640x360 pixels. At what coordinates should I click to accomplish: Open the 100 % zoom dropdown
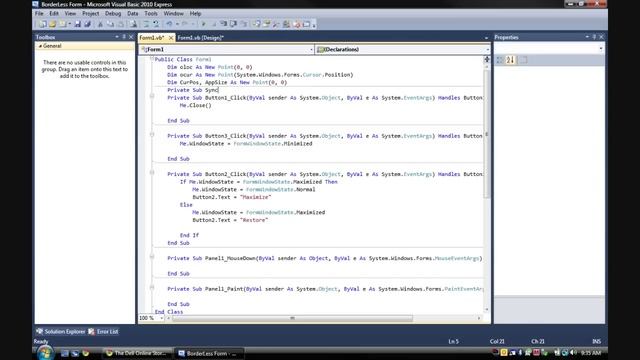162,318
